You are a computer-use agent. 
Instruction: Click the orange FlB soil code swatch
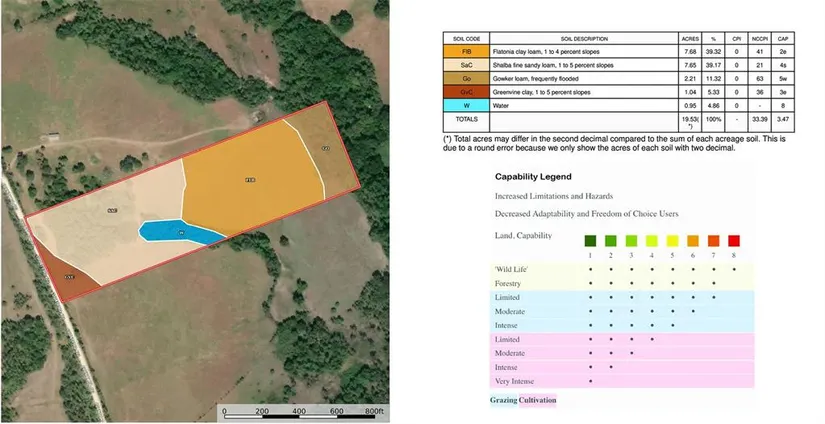pos(467,49)
